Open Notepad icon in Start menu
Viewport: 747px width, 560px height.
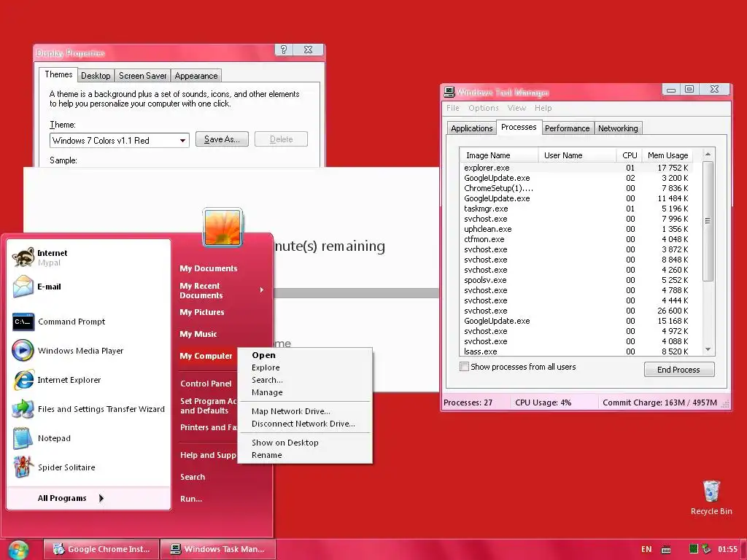pyautogui.click(x=23, y=438)
